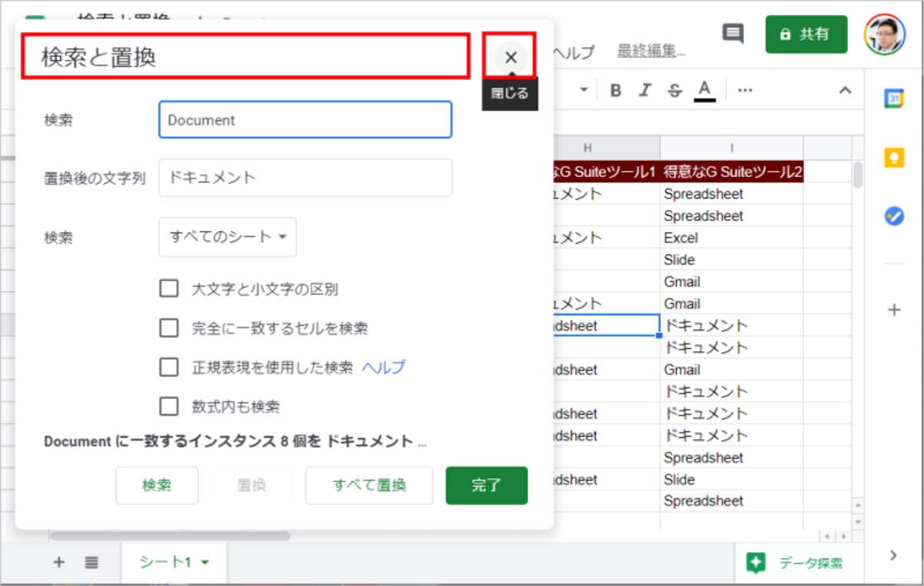The height and width of the screenshot is (586, 924).
Task: Click the Excel cell in column I
Action: (731, 238)
